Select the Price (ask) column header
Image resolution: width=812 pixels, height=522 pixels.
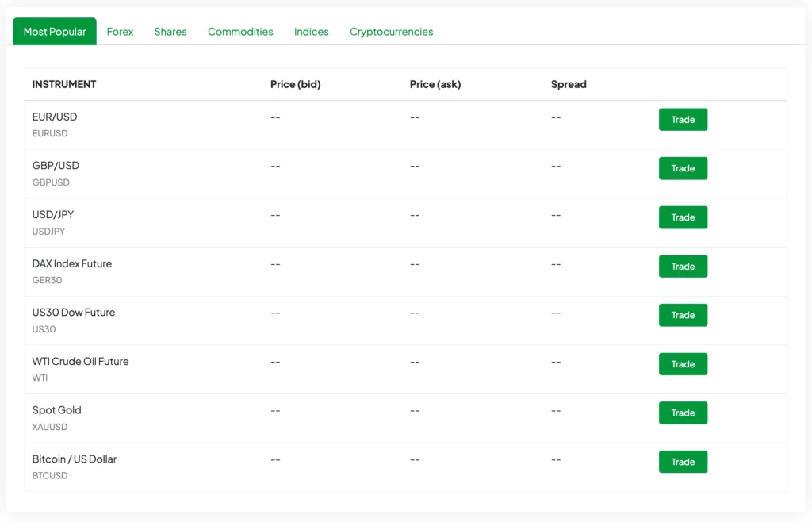(x=435, y=84)
